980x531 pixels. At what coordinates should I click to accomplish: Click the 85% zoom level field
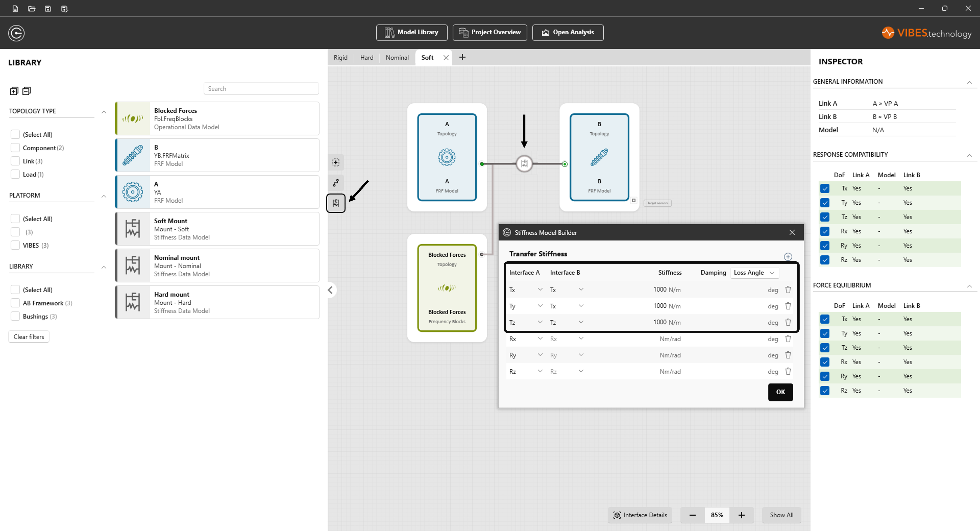pyautogui.click(x=717, y=515)
